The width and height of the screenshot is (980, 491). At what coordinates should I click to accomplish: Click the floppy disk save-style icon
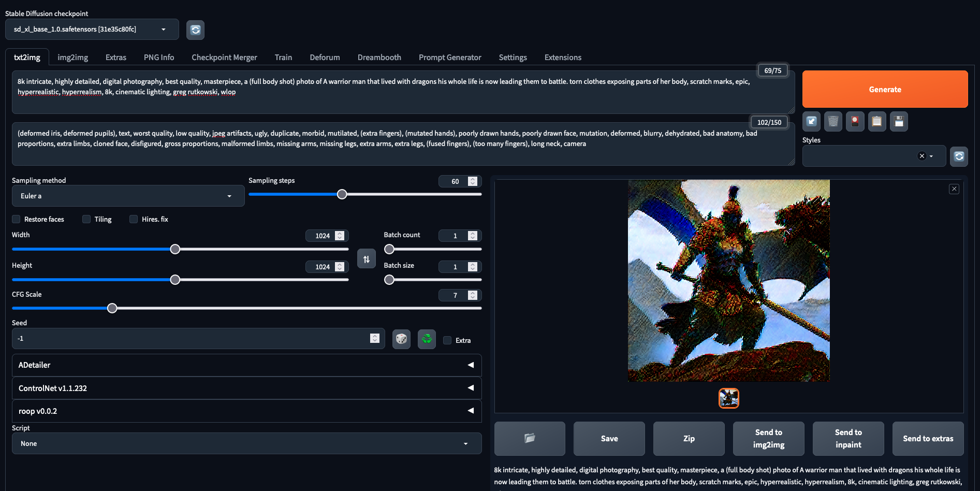tap(899, 121)
